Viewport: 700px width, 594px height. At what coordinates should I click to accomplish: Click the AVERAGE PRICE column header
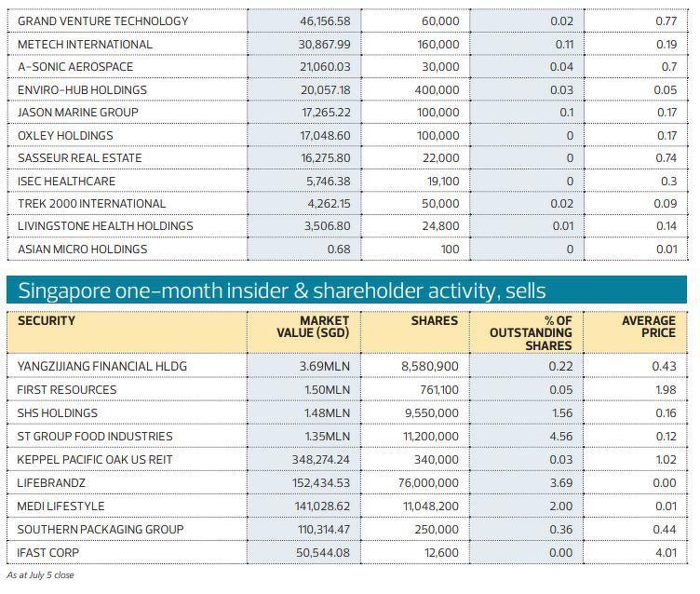click(649, 327)
